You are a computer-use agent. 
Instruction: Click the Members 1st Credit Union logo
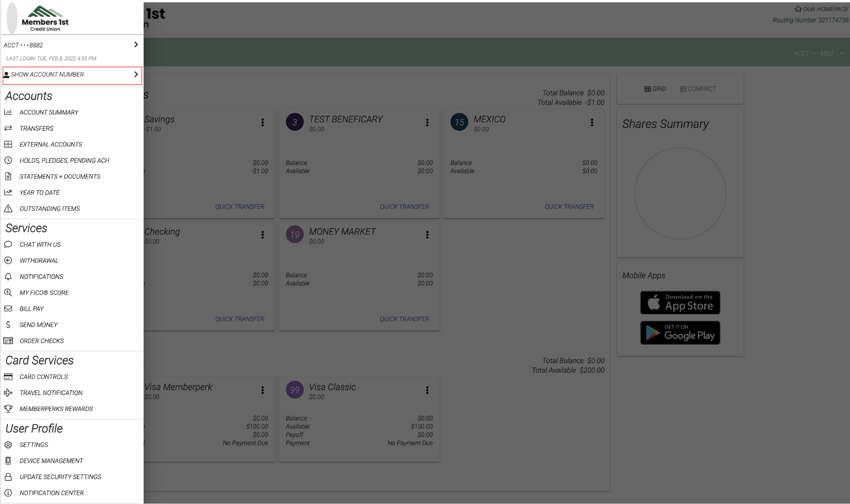coord(45,19)
